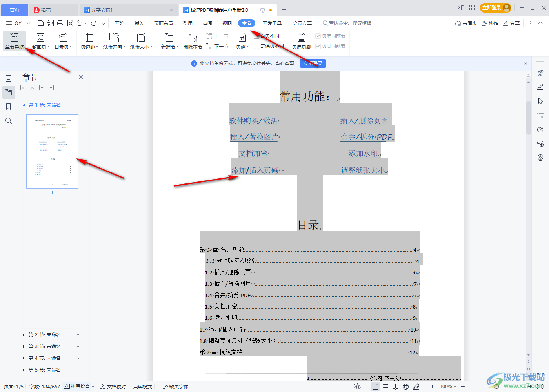Click the 目录页 contents page icon

pyautogui.click(x=63, y=37)
